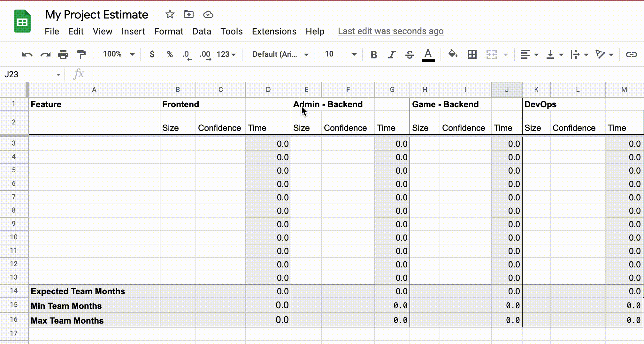This screenshot has height=344, width=644.
Task: Open the text color picker
Action: pyautogui.click(x=428, y=55)
